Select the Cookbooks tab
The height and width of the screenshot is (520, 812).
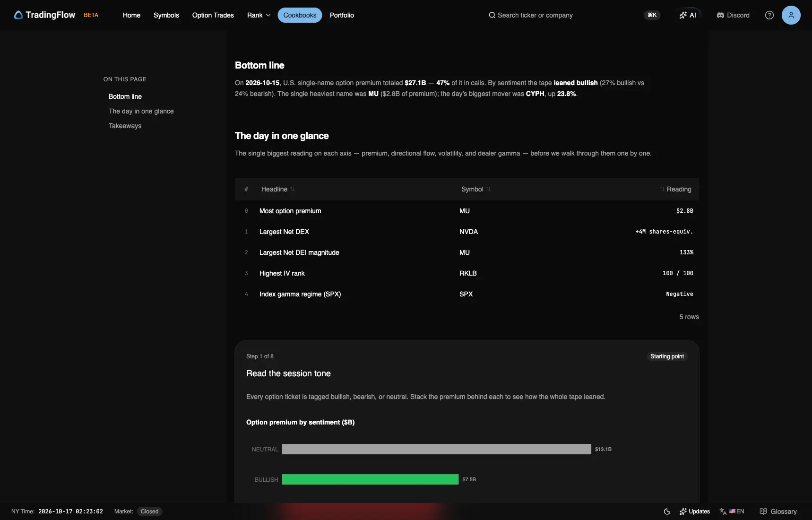(x=300, y=15)
